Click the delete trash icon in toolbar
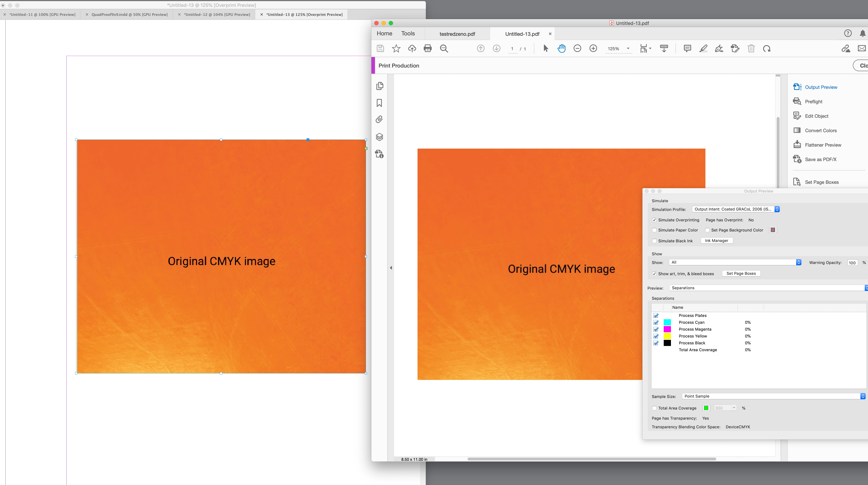Viewport: 868px width, 485px height. (751, 49)
